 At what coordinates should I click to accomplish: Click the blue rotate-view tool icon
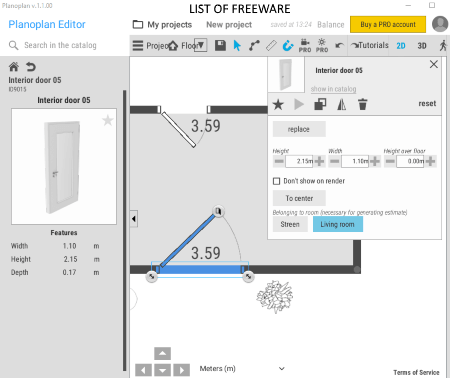288,45
